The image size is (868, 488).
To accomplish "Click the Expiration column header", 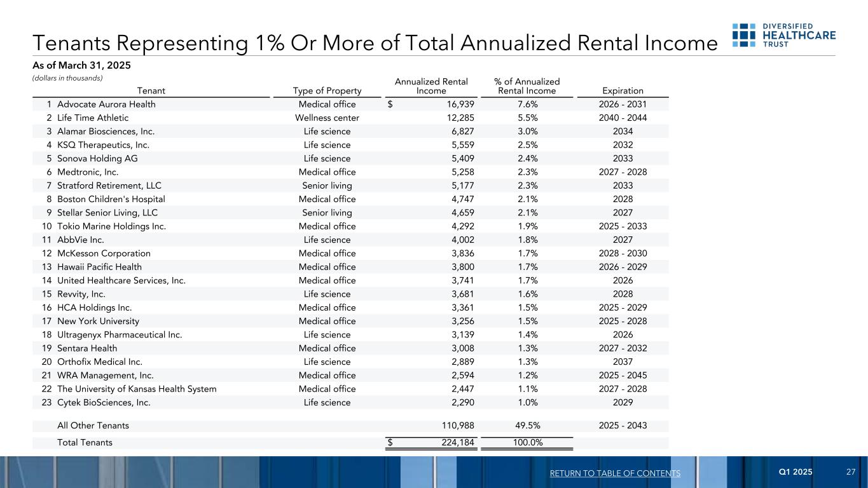I will tap(622, 91).
